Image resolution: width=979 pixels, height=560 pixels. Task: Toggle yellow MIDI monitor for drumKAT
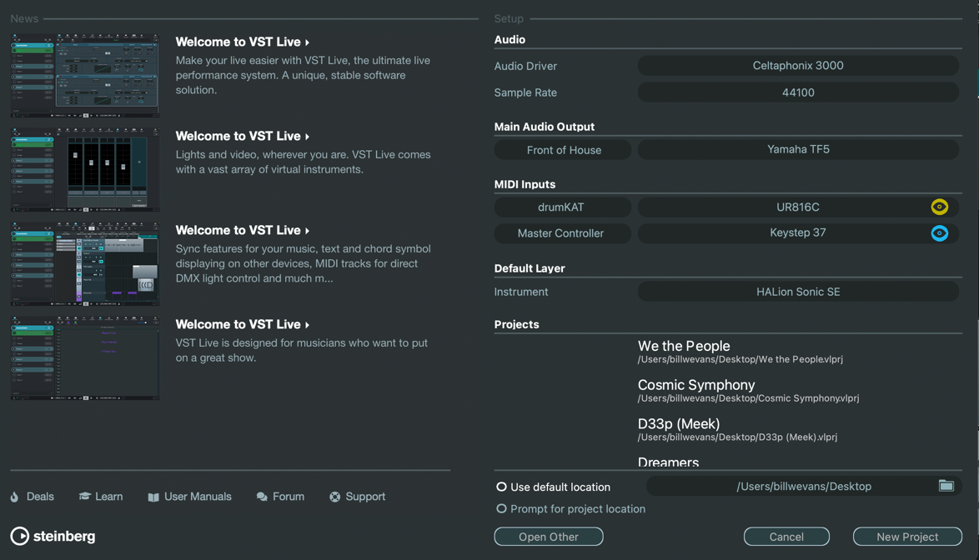(x=939, y=207)
